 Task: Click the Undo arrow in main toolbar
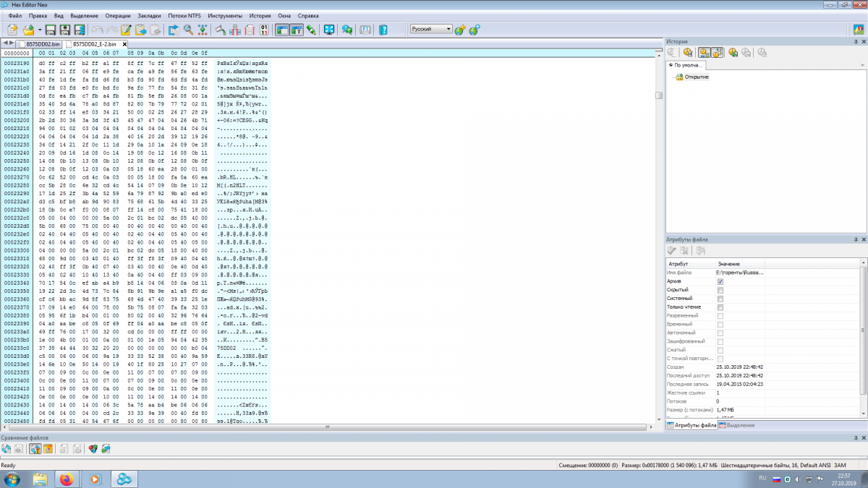tap(96, 30)
